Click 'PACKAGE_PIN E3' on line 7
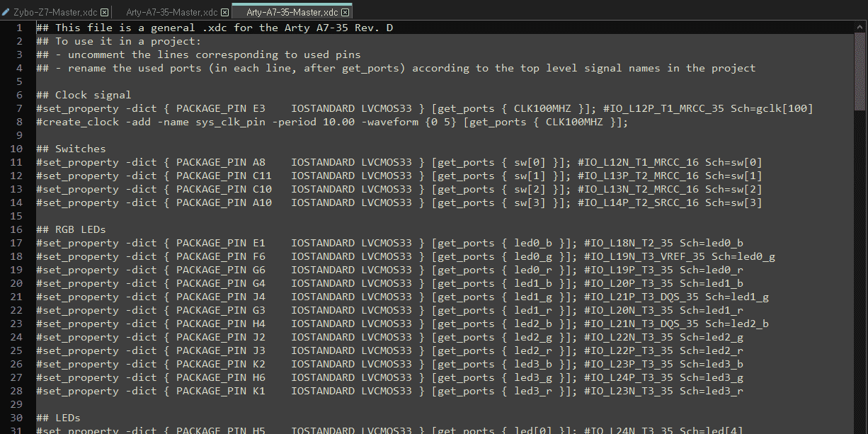The width and height of the screenshot is (868, 434). pos(221,108)
